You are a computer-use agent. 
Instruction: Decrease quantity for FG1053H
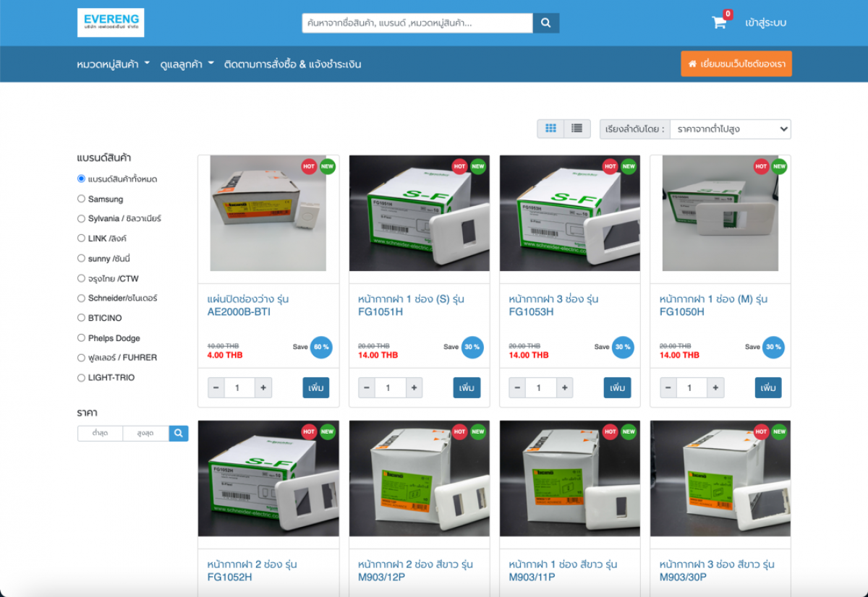pyautogui.click(x=517, y=387)
